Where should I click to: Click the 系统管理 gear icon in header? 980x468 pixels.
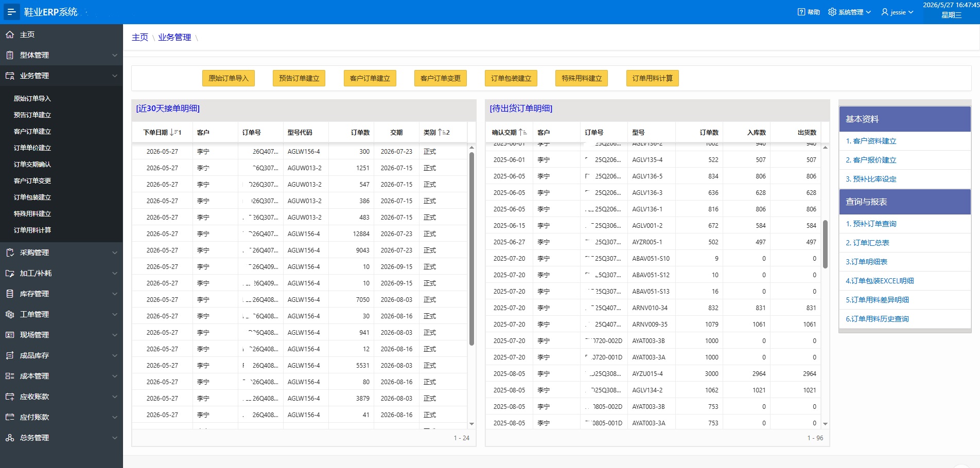832,12
